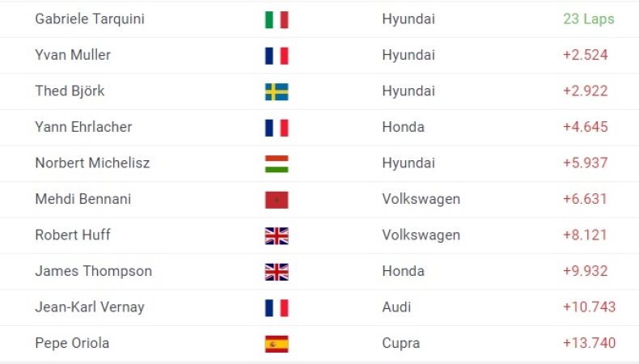Click the green 23 Laps result
Screen dimensions: 639x364
[x=588, y=19]
